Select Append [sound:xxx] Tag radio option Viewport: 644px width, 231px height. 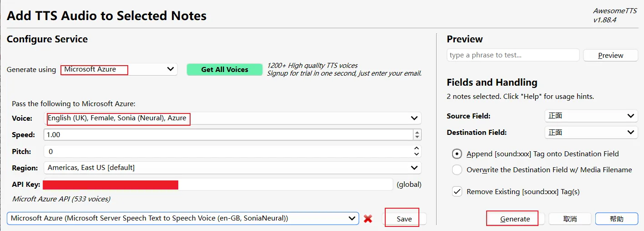point(535,154)
